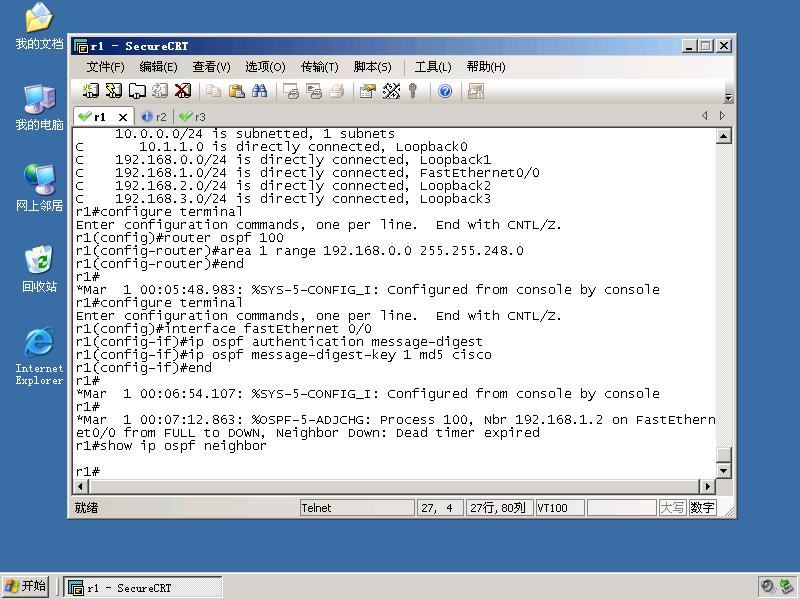
Task: Click the 'show ip ospf neighbor' command line
Action: [171, 446]
